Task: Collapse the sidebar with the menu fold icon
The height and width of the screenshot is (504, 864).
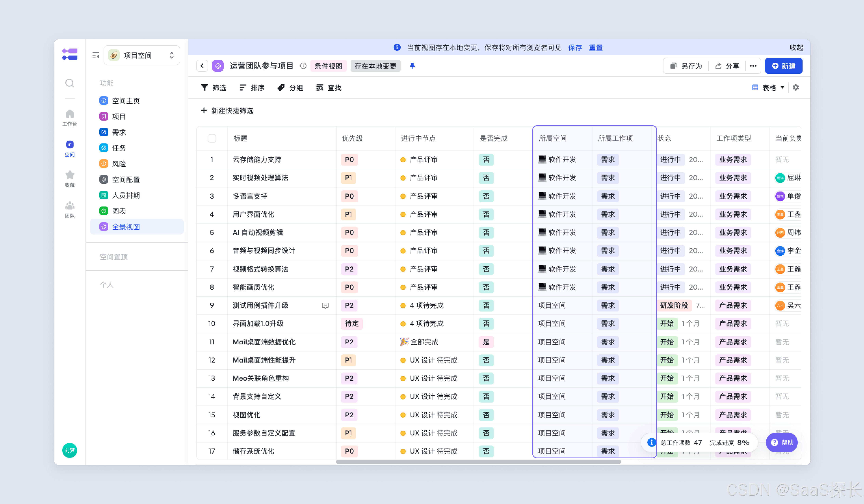Action: click(96, 55)
